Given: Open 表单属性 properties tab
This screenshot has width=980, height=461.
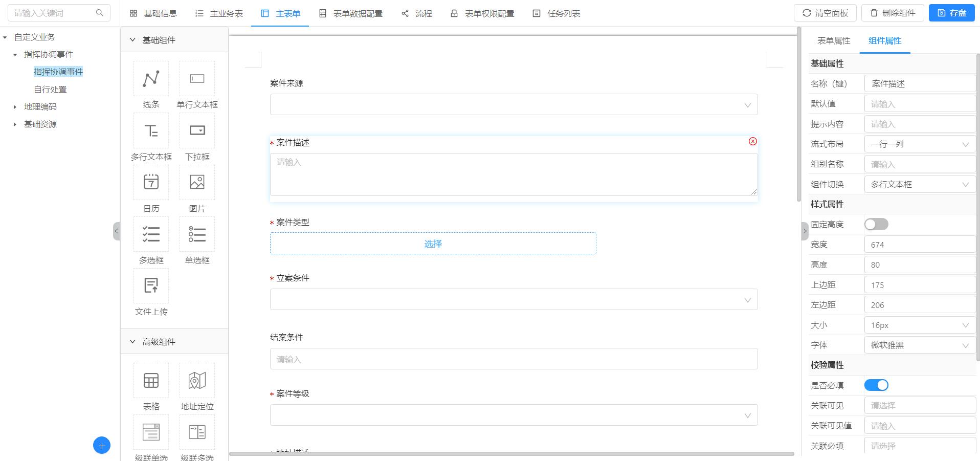Looking at the screenshot, I should click(x=834, y=41).
